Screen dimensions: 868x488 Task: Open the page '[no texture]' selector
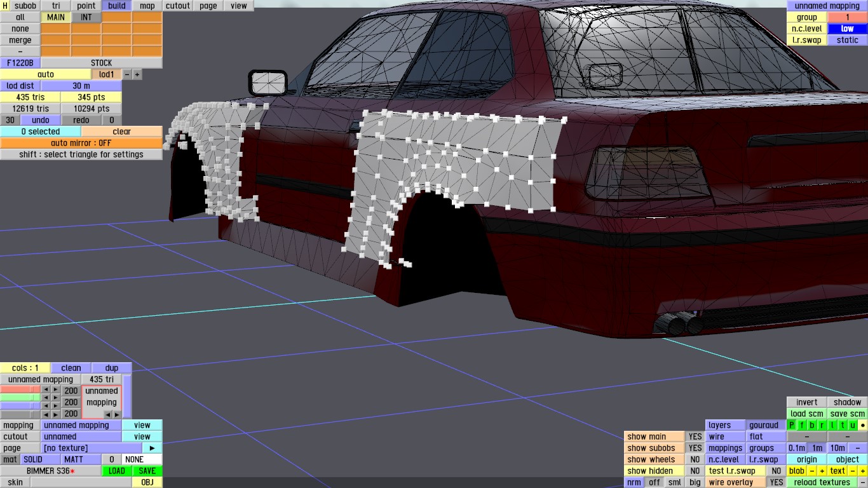click(x=92, y=448)
